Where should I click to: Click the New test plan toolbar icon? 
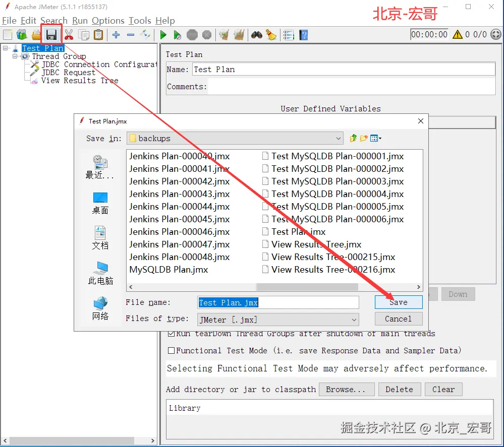[x=8, y=35]
